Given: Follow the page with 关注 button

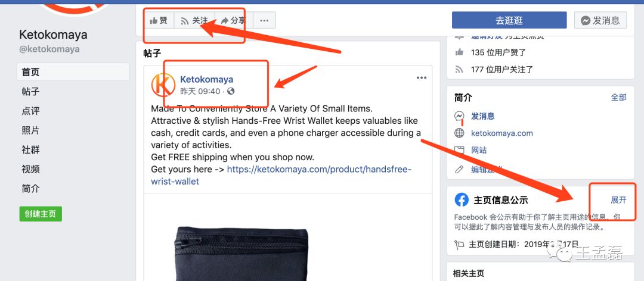Looking at the screenshot, I should tap(194, 20).
